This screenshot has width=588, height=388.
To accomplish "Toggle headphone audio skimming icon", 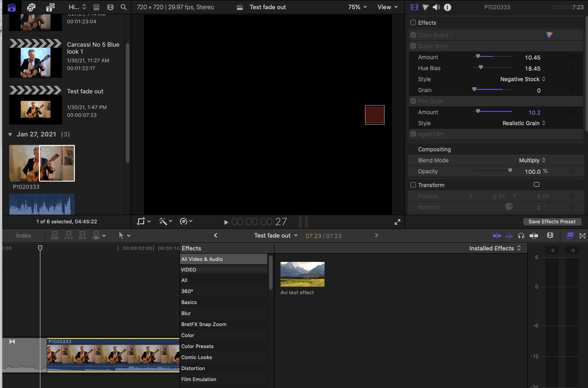I will [521, 236].
